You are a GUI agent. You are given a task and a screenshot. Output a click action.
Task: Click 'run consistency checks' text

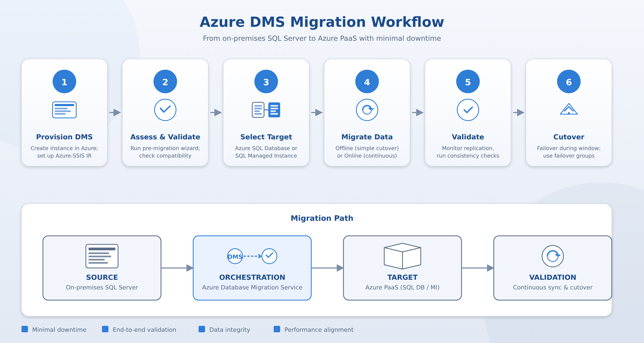click(468, 156)
